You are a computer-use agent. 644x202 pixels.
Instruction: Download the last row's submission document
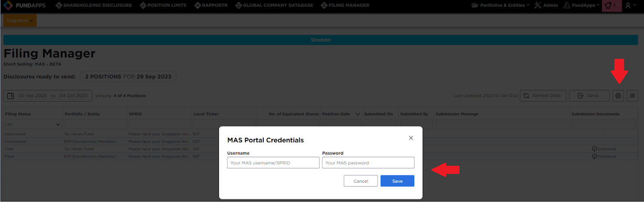pyautogui.click(x=604, y=157)
